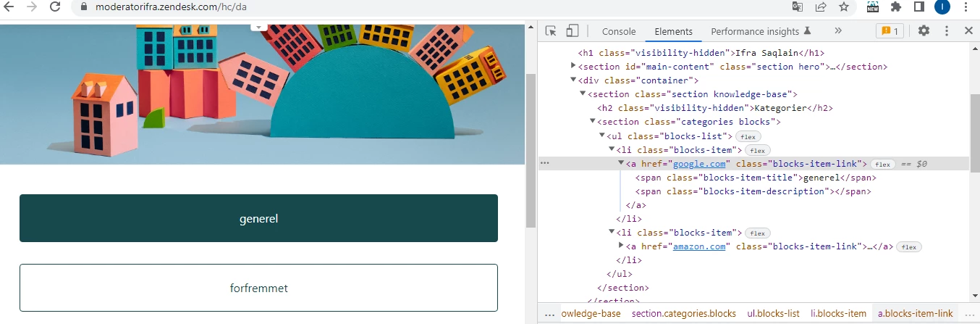Click the hero paper houses image
Viewport: 980px width, 324px height.
(x=262, y=94)
